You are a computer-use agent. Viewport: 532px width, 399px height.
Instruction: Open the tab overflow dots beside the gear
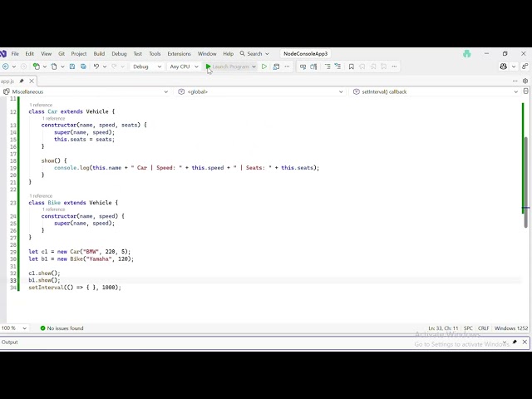click(515, 81)
